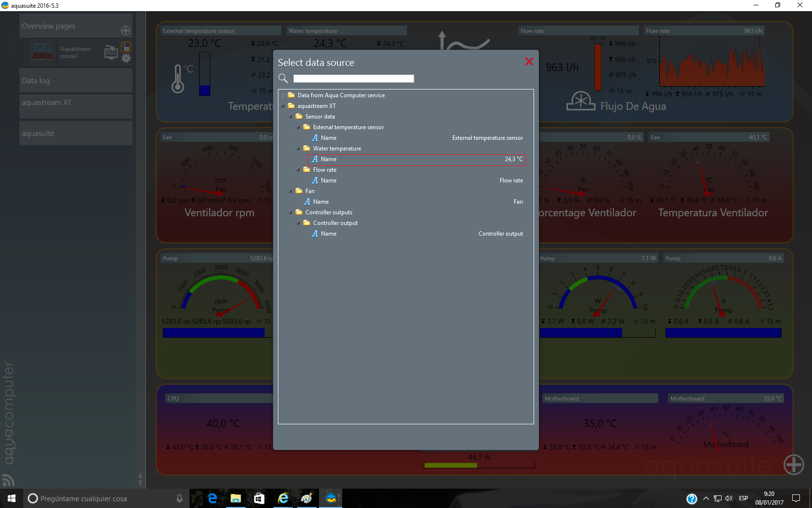Open File Explorer from taskbar
Screen dimensions: 812x508
pyautogui.click(x=236, y=498)
